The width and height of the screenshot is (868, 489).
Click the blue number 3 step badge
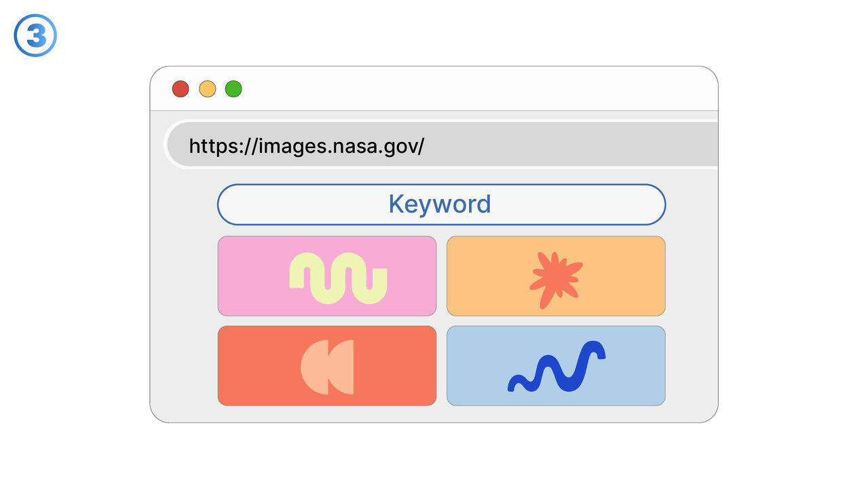35,35
